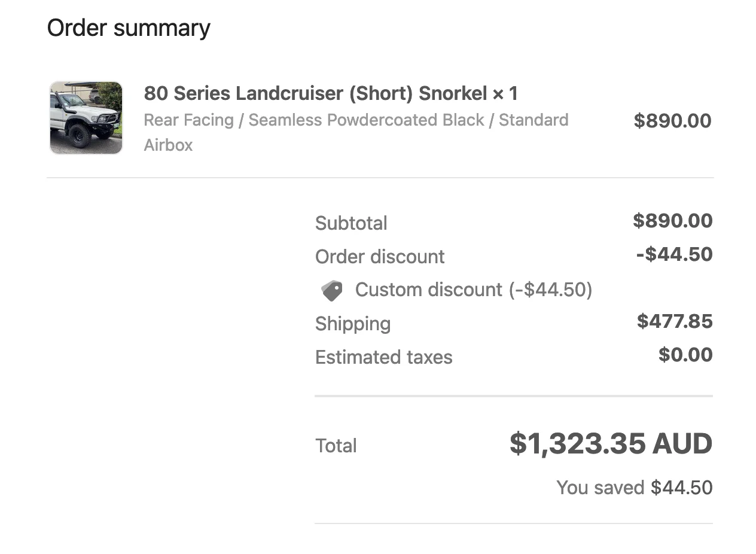Click the quantity × 1 in product title
The image size is (756, 554).
(x=505, y=93)
